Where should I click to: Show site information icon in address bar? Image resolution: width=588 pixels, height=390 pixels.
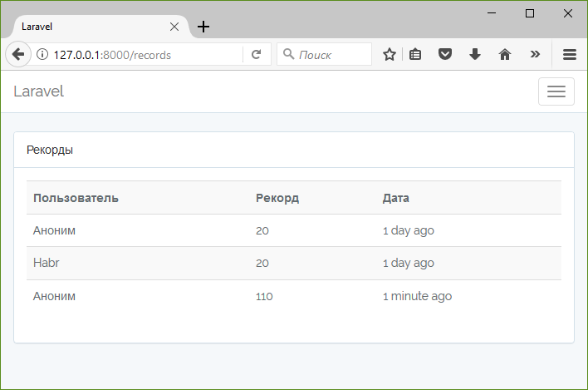pyautogui.click(x=42, y=54)
